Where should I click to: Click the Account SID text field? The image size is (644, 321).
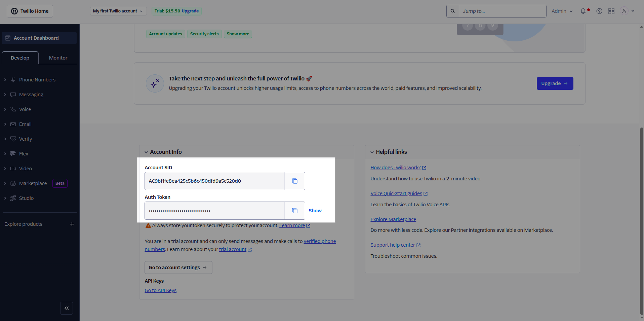(x=214, y=181)
